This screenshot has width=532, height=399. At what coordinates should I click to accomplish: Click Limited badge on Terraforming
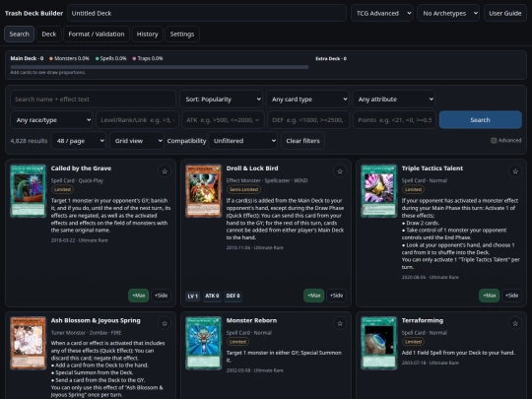413,342
